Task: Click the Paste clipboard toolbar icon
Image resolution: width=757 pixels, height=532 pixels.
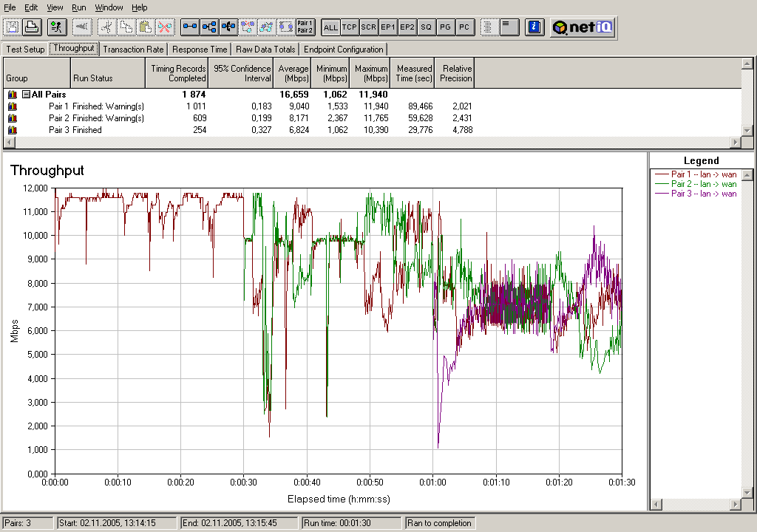Action: pos(146,27)
